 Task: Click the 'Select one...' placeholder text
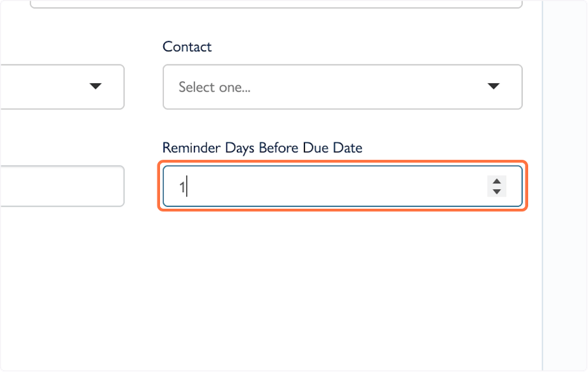[214, 87]
